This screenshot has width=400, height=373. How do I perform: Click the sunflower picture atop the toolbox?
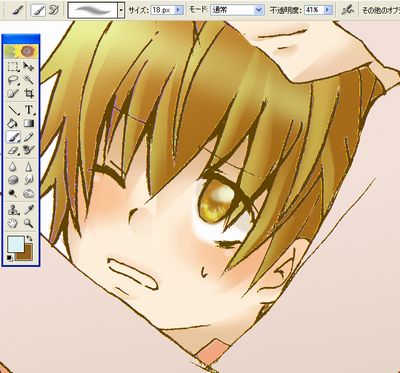[21, 51]
